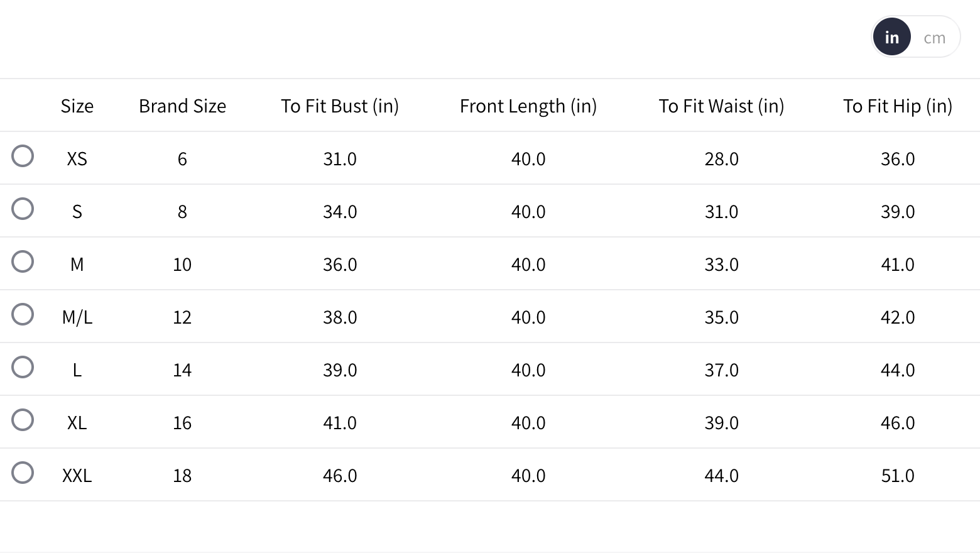Screen dimensions: 980x553
Task: Click the 51.0 hip measurement cell
Action: [897, 476]
